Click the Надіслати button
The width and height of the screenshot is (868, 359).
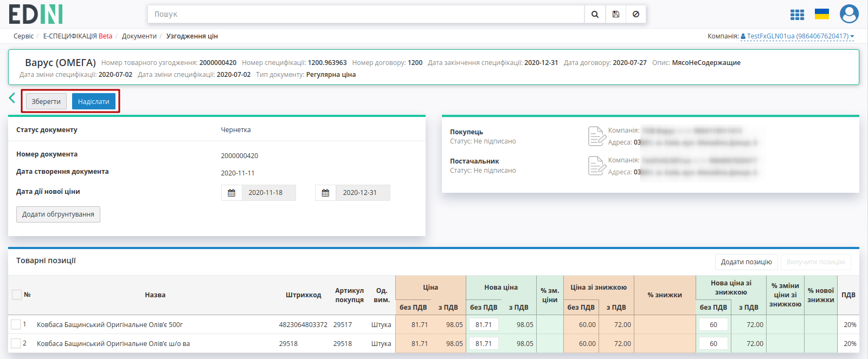[94, 101]
